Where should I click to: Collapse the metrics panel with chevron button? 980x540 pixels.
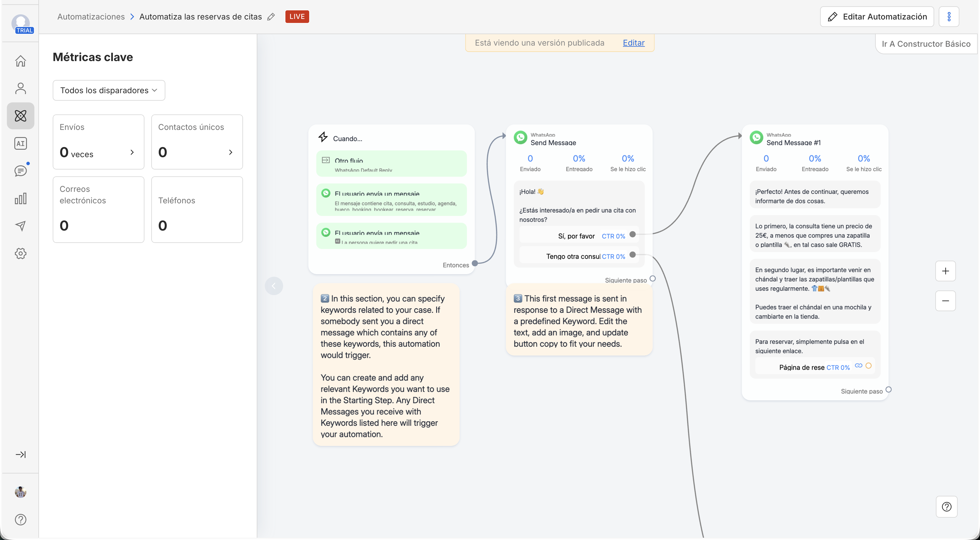coord(274,286)
